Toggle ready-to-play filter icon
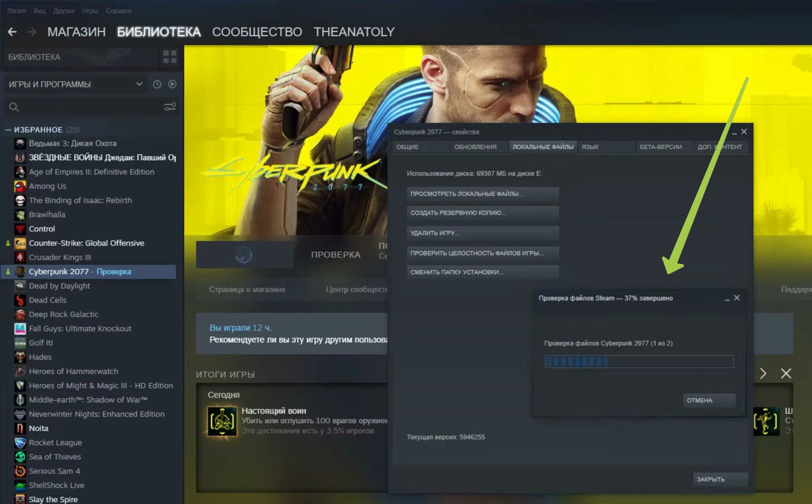The width and height of the screenshot is (812, 504). pos(172,84)
